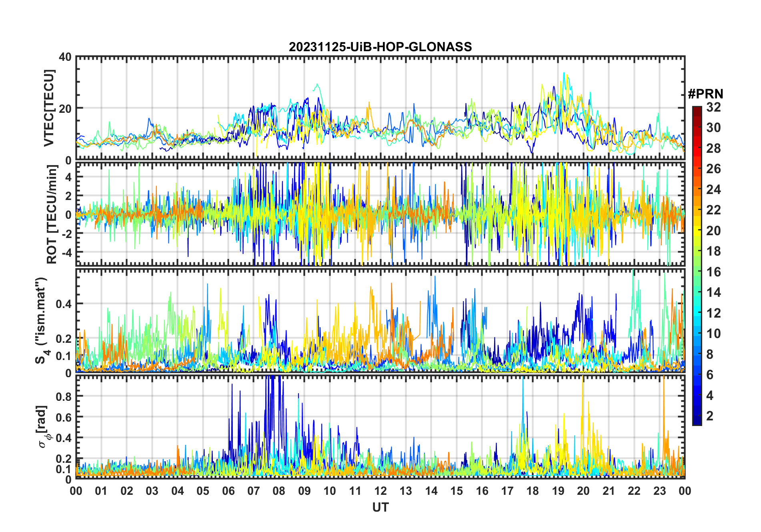The width and height of the screenshot is (761, 532).
Task: Select the -4 tick on the ROT axis
Action: [66, 252]
